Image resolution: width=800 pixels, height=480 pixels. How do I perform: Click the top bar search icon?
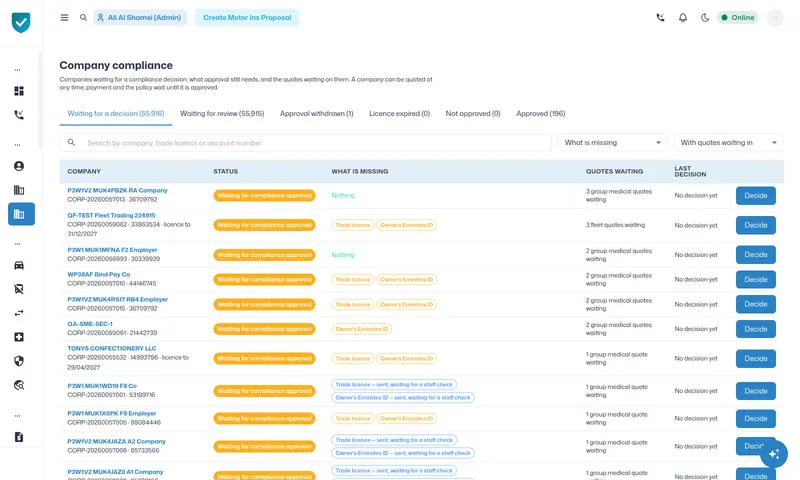click(83, 17)
